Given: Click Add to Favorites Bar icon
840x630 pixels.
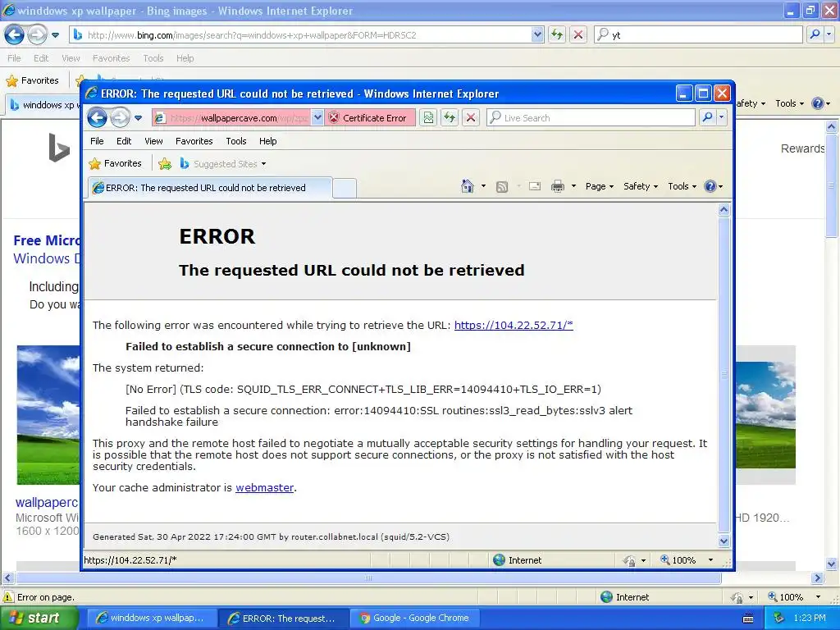Looking at the screenshot, I should [x=165, y=164].
